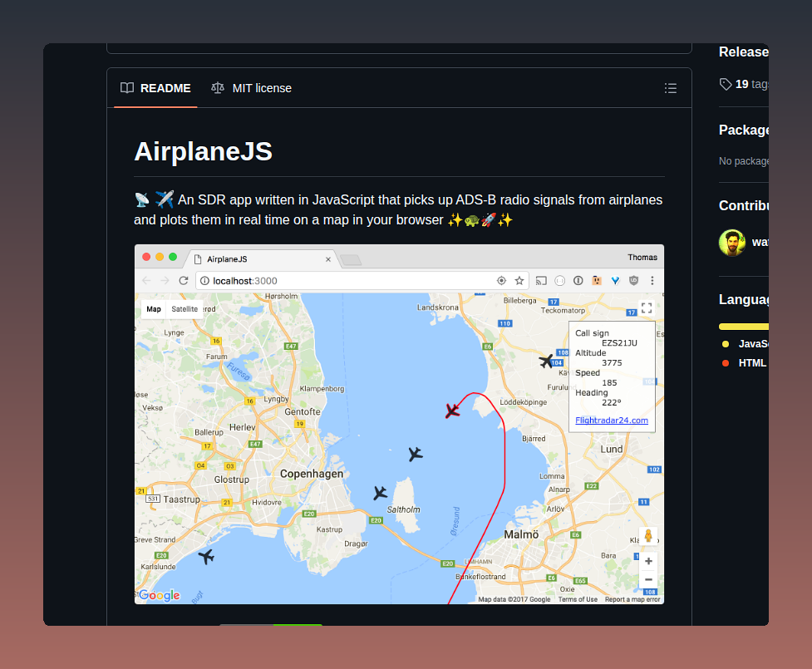Click the orange extension icon in browser toolbar
The width and height of the screenshot is (812, 669).
click(597, 281)
